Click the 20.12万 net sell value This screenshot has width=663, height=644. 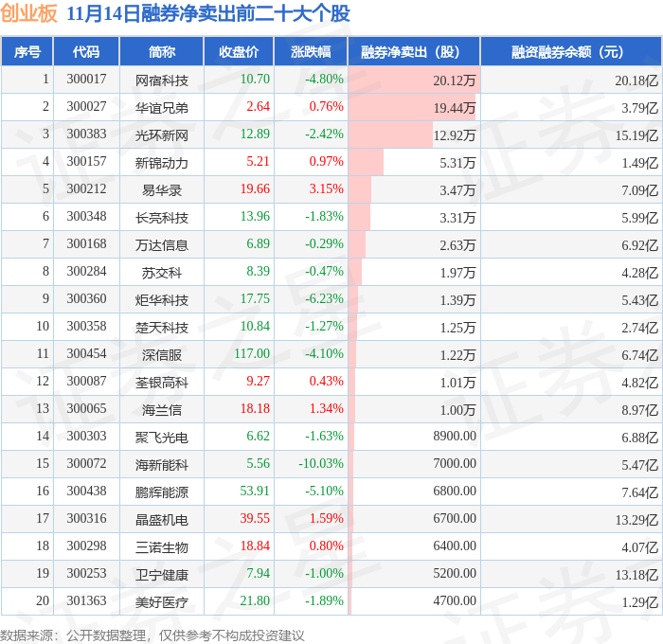click(455, 80)
